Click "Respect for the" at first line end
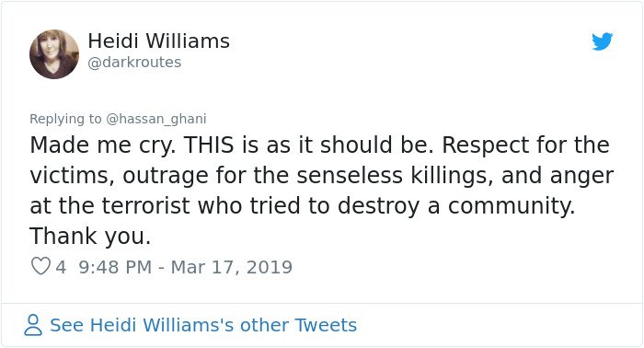 pyautogui.click(x=525, y=145)
